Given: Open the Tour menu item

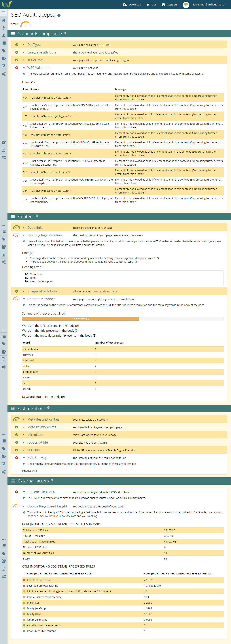Looking at the screenshot, I should click(x=152, y=5).
